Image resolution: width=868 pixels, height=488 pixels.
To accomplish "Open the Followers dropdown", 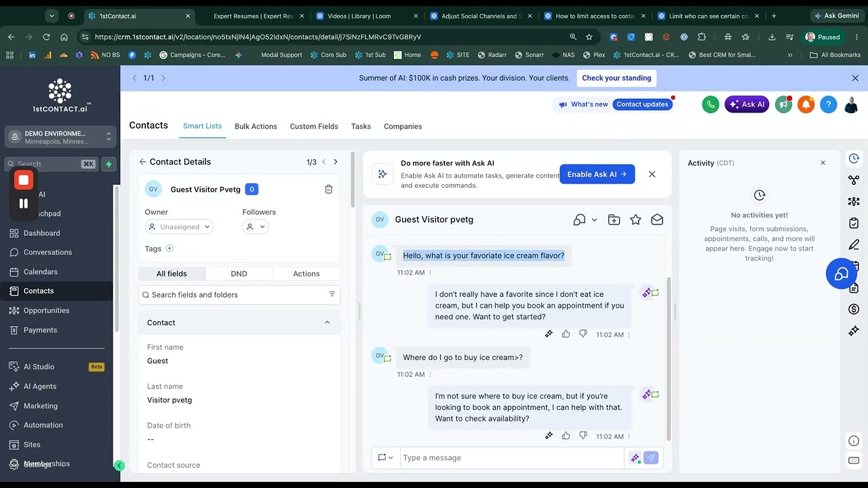I will click(x=256, y=227).
